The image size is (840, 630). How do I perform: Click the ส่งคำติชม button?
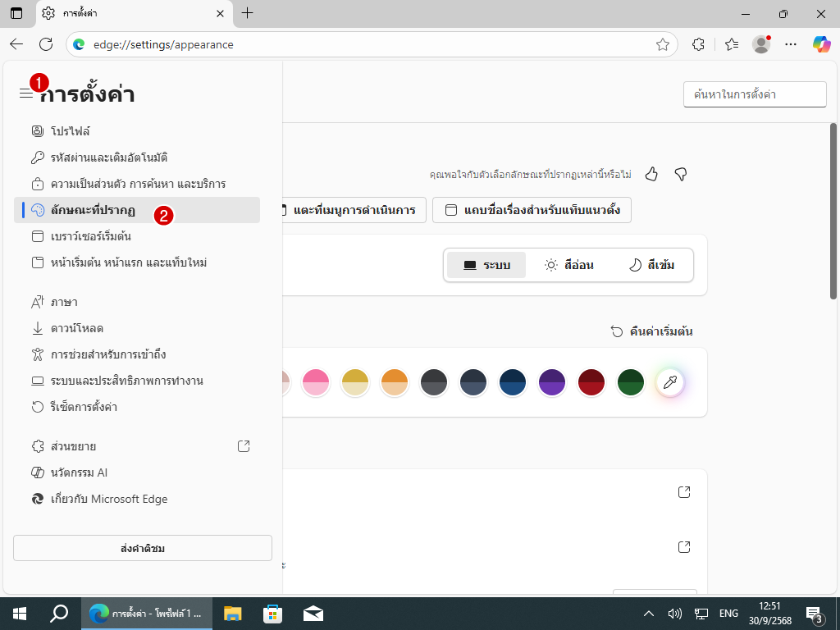(143, 548)
